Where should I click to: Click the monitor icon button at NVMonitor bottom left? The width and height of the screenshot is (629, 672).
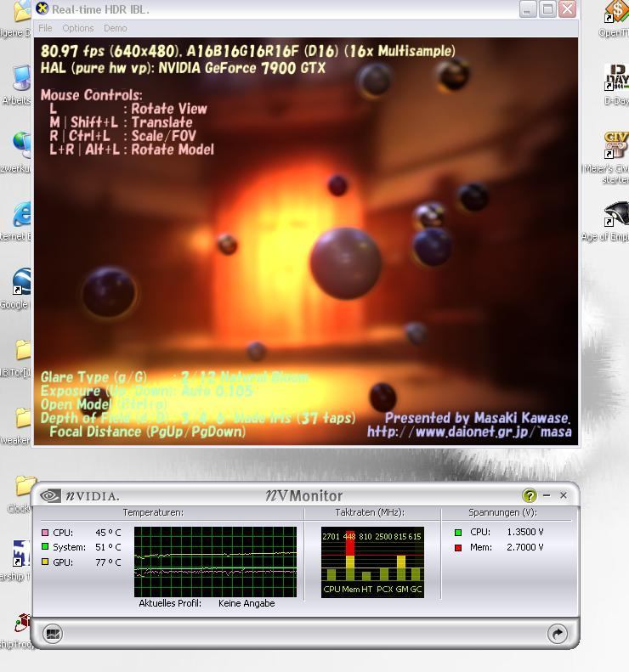[x=54, y=634]
